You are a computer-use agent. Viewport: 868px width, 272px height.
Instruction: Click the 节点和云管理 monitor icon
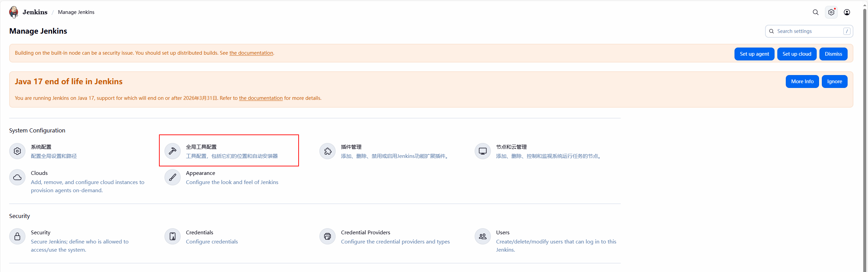482,151
